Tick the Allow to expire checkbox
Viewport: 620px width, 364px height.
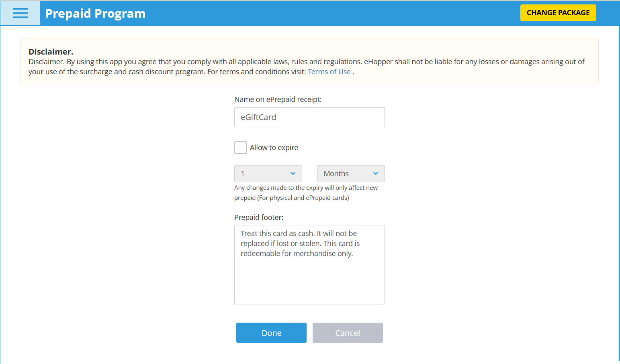point(240,147)
